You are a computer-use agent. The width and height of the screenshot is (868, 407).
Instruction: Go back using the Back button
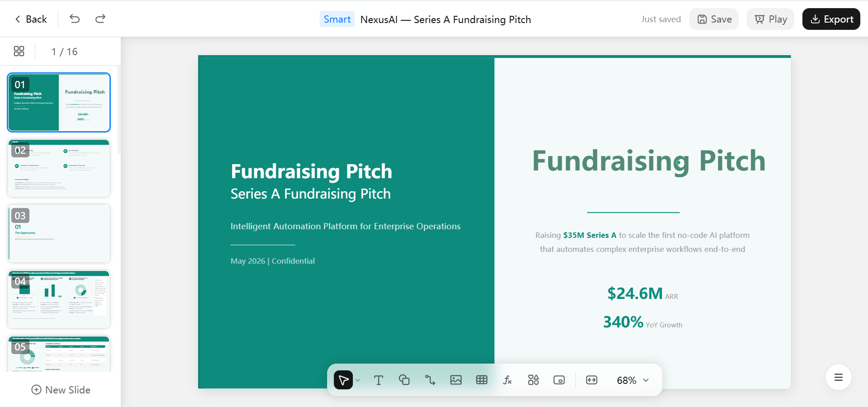[x=31, y=19]
